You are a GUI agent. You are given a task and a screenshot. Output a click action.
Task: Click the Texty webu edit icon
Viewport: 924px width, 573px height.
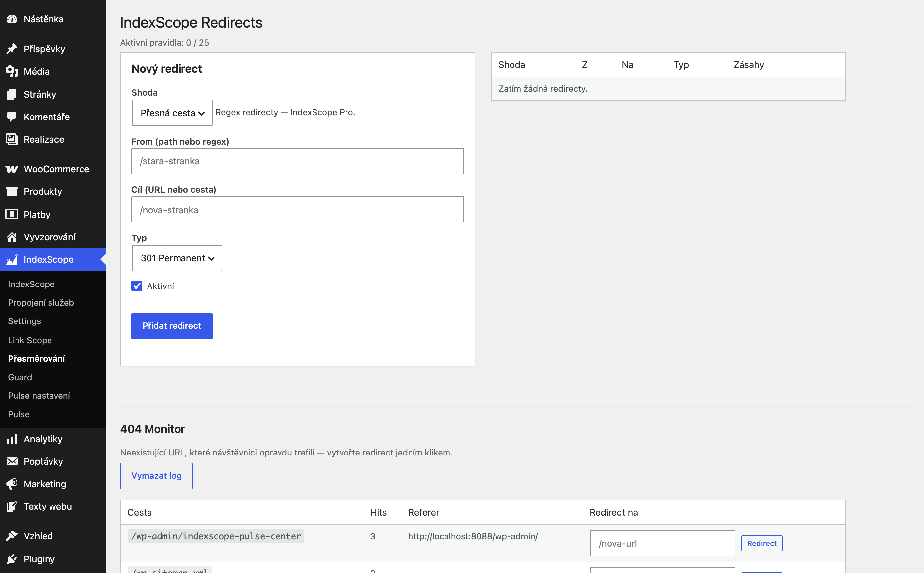click(x=12, y=506)
